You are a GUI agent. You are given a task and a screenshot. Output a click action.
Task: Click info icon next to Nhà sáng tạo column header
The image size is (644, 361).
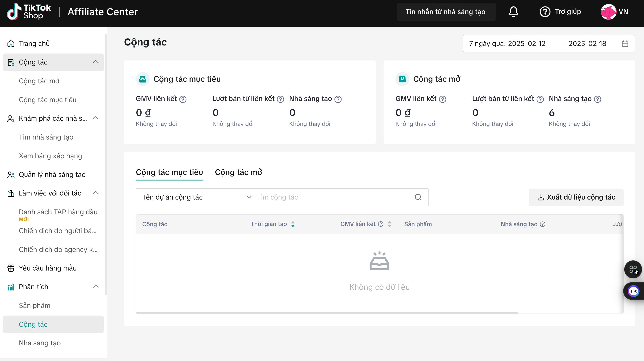pyautogui.click(x=543, y=224)
